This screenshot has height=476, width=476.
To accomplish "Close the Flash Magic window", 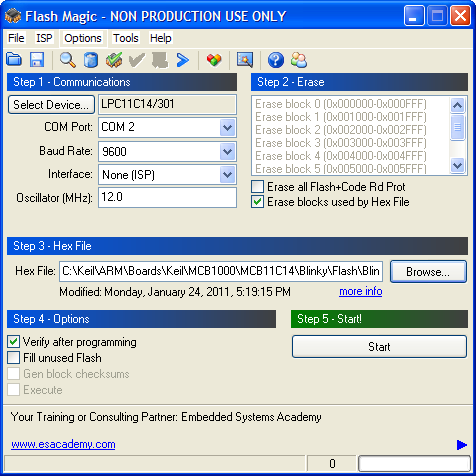I will tap(460, 16).
